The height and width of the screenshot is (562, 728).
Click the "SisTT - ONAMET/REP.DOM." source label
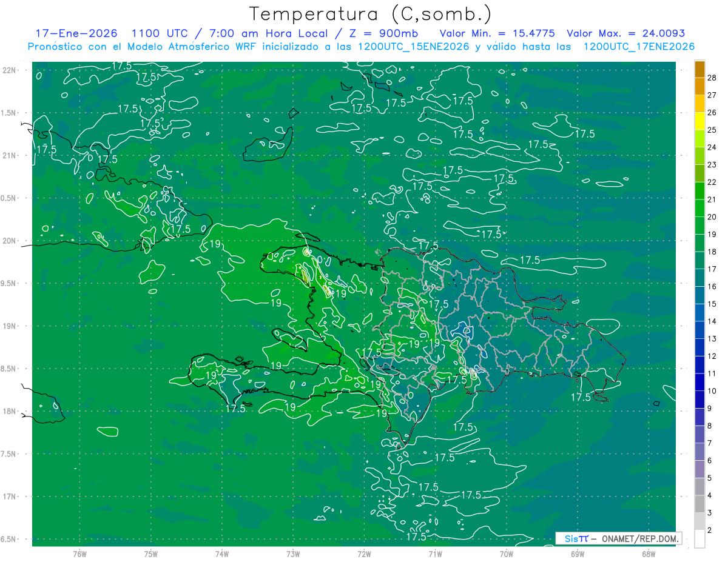[x=618, y=538]
